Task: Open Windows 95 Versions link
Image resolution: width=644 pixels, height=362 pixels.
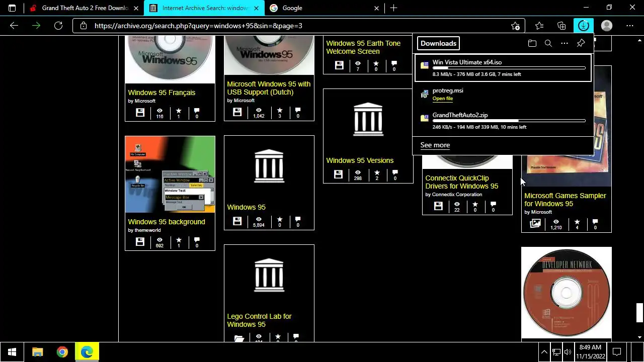Action: 360,160
